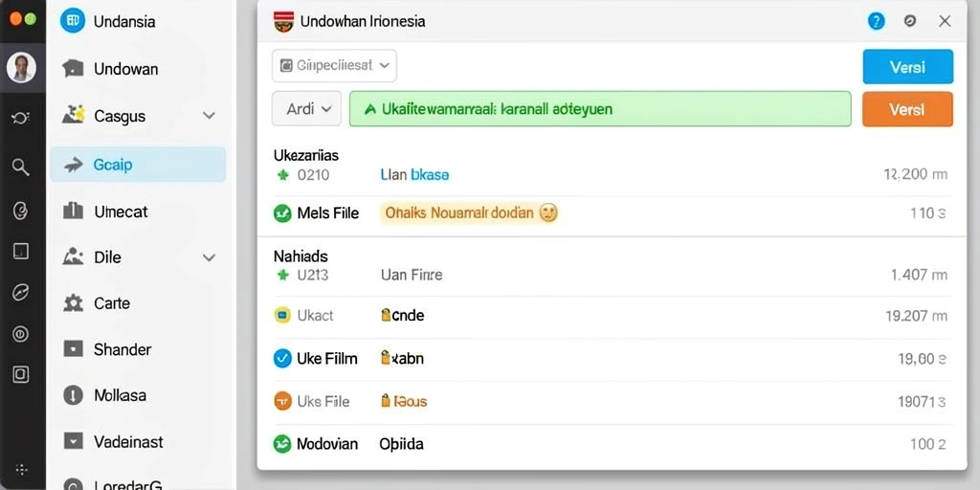
Task: Open the Shander sidebar item
Action: click(138, 349)
